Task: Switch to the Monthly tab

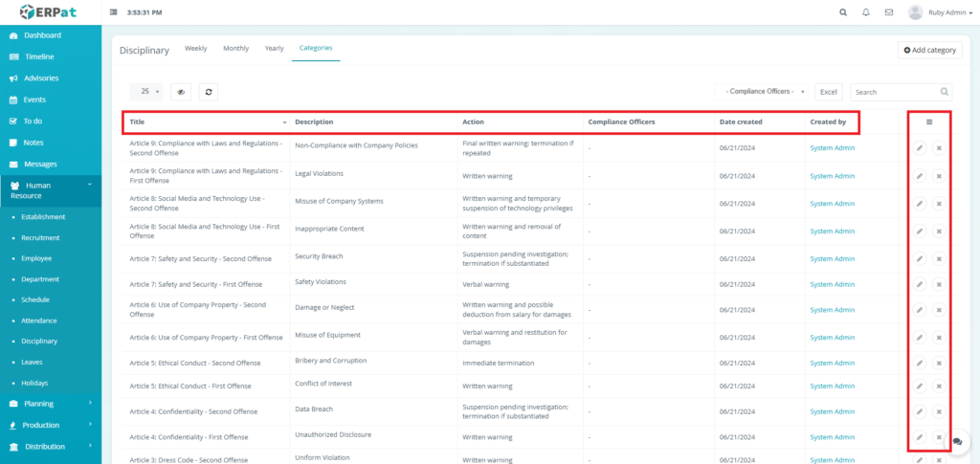Action: pyautogui.click(x=235, y=48)
